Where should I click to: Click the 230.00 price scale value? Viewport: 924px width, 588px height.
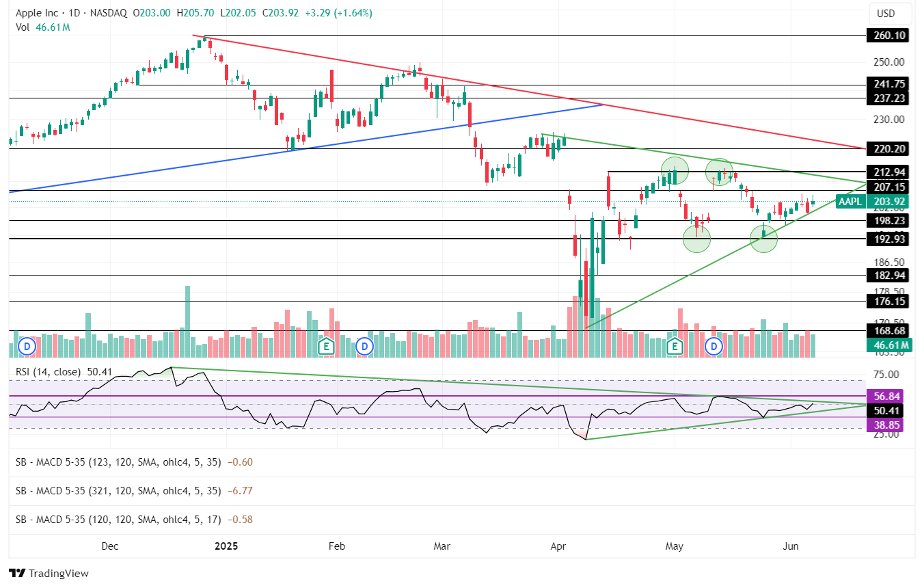click(890, 119)
